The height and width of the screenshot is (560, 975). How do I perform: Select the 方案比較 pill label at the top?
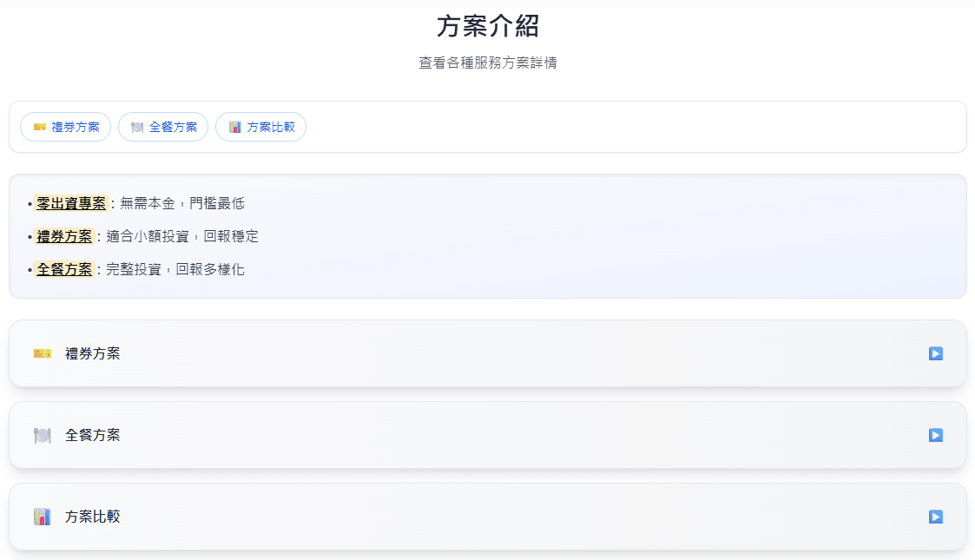pos(271,127)
